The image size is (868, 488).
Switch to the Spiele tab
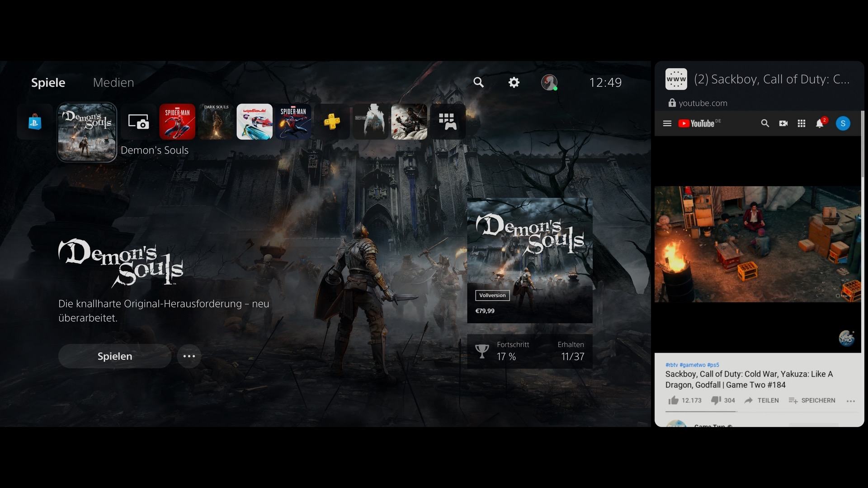[x=48, y=83]
